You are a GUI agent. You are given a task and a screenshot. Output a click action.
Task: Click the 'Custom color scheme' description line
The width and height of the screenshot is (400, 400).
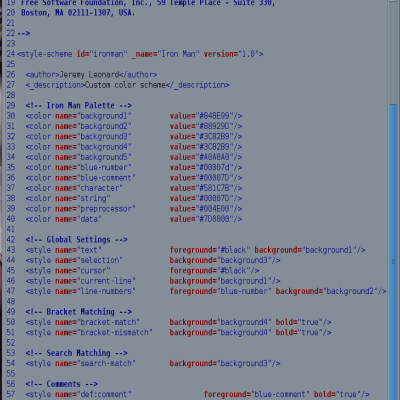(127, 85)
